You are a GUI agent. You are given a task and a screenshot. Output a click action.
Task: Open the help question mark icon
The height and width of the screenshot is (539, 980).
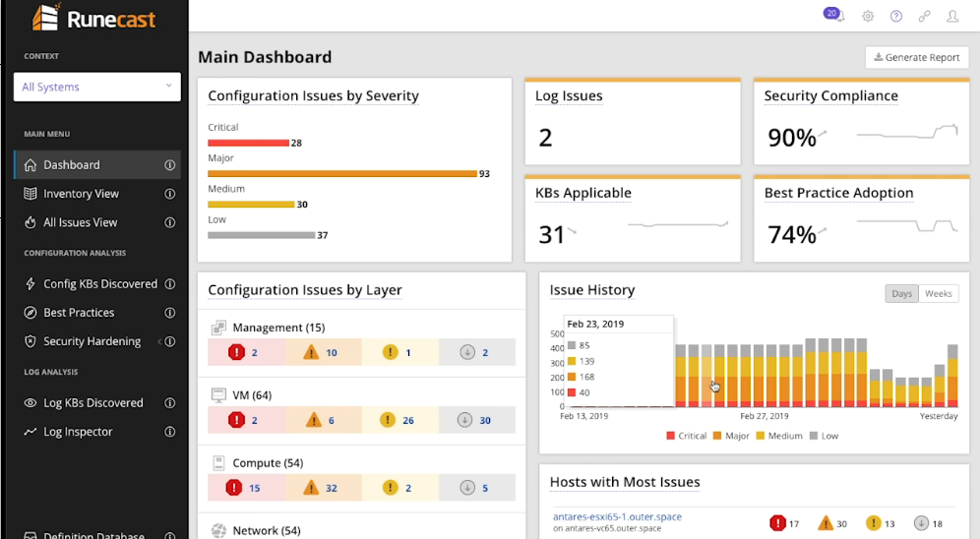[x=896, y=17]
